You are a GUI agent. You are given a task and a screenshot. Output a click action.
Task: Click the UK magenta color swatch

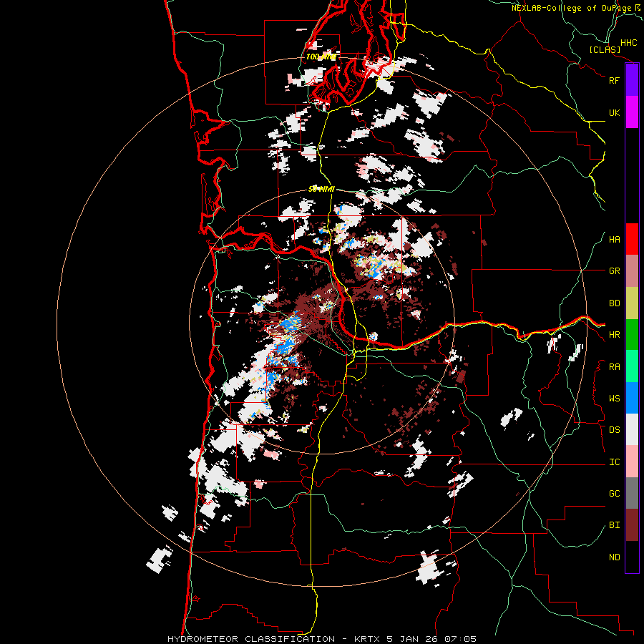coord(632,112)
